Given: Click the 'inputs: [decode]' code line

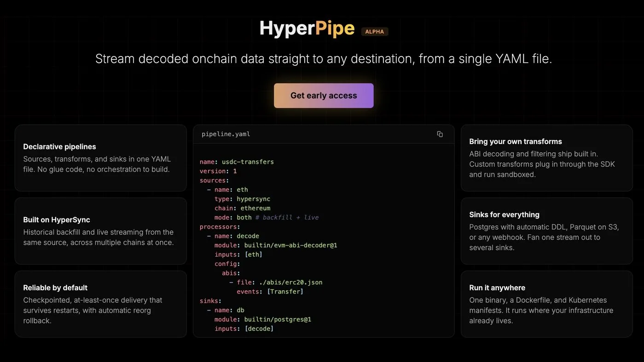Looking at the screenshot, I should pos(244,328).
